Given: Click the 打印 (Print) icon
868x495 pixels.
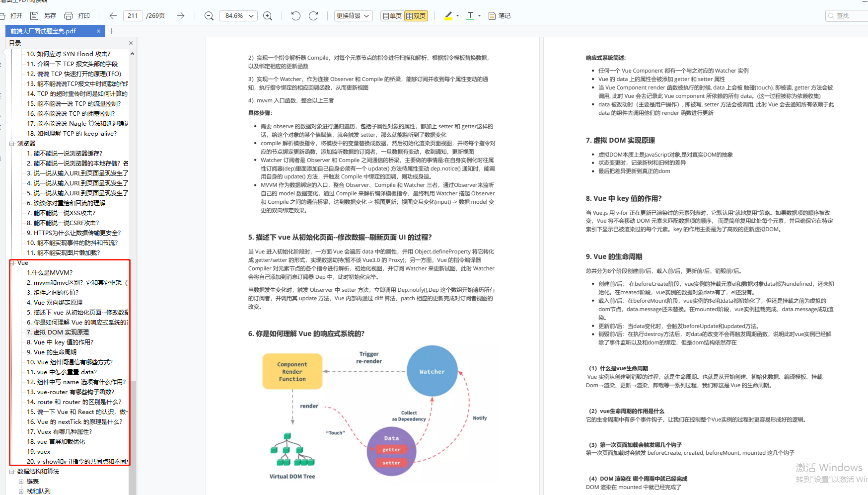Looking at the screenshot, I should 69,16.
